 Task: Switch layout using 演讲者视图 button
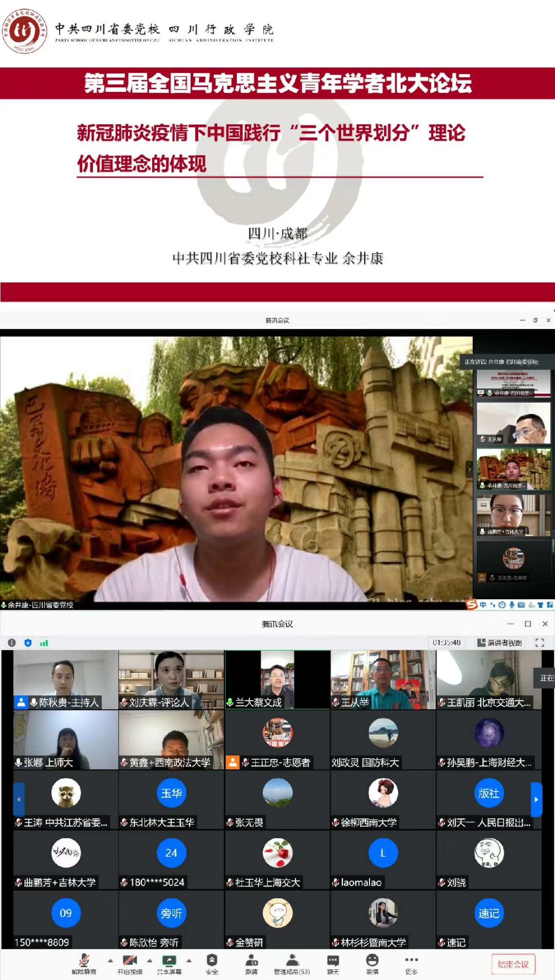499,643
